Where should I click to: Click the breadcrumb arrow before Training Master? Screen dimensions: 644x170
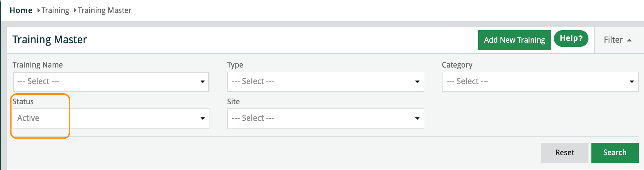[x=75, y=10]
